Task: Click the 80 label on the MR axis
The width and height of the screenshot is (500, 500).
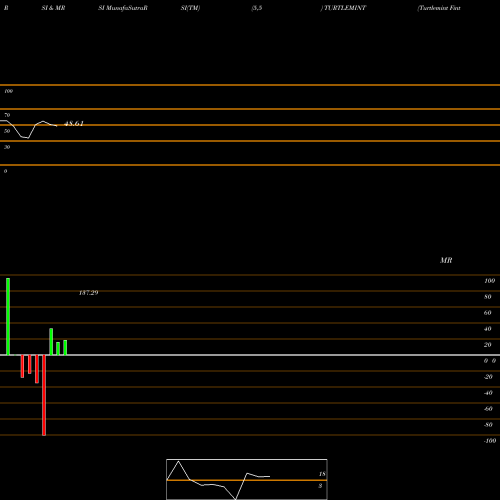Action: (488, 297)
